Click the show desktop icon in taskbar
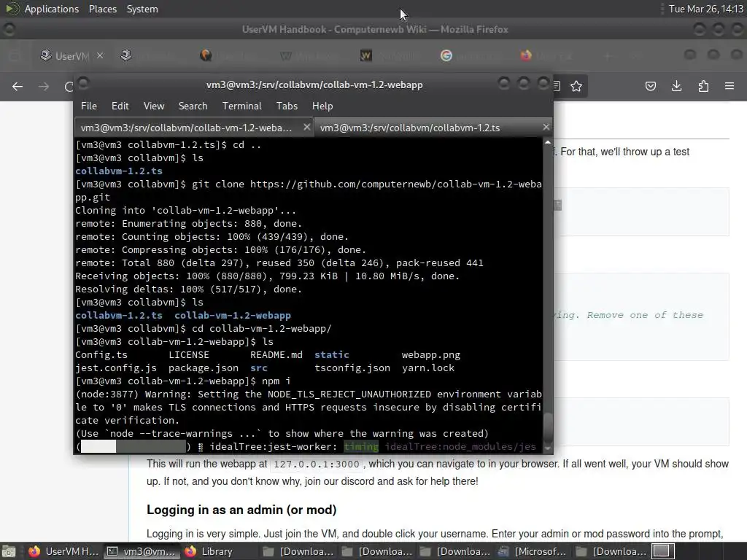 click(x=9, y=551)
